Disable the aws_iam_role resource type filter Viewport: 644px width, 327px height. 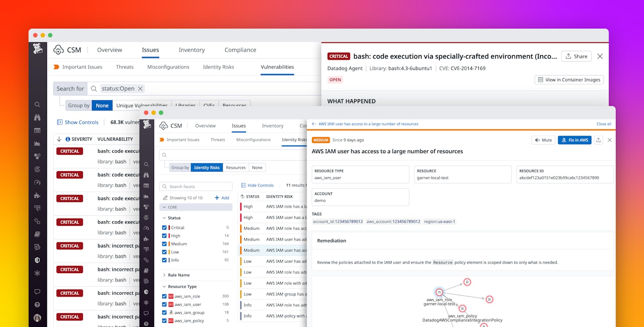click(x=164, y=295)
